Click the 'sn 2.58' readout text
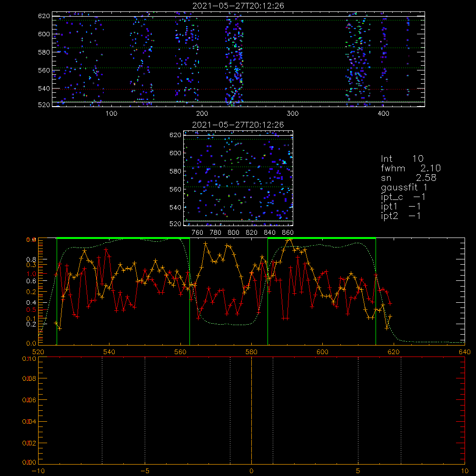This screenshot has width=476, height=476. pyautogui.click(x=408, y=178)
